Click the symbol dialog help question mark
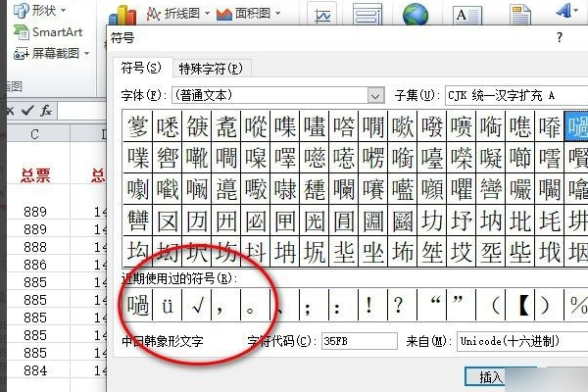 point(560,37)
